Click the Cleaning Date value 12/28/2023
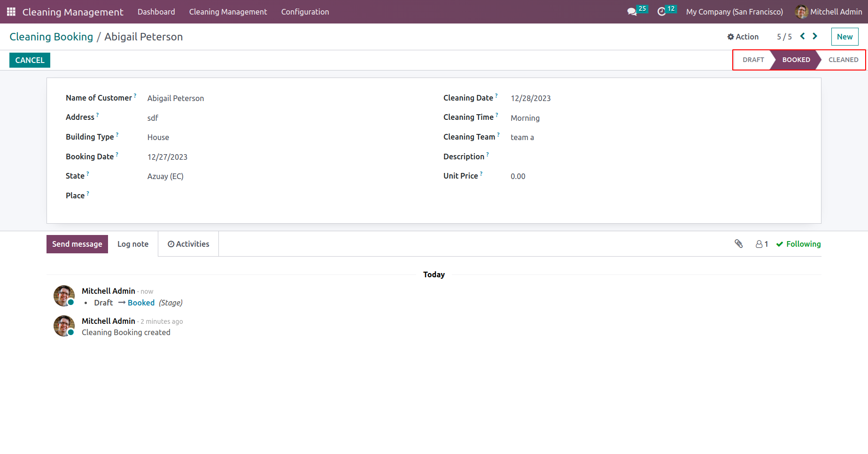The height and width of the screenshot is (454, 868). (531, 98)
